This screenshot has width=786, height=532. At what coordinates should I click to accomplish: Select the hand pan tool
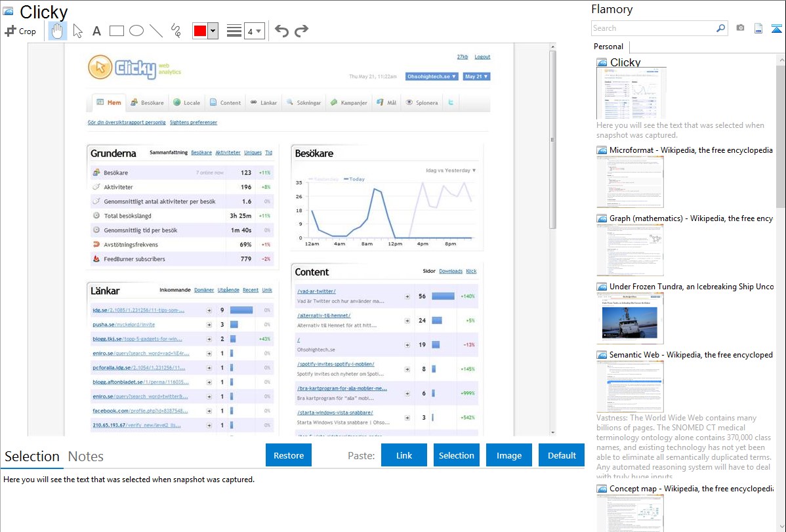point(57,31)
